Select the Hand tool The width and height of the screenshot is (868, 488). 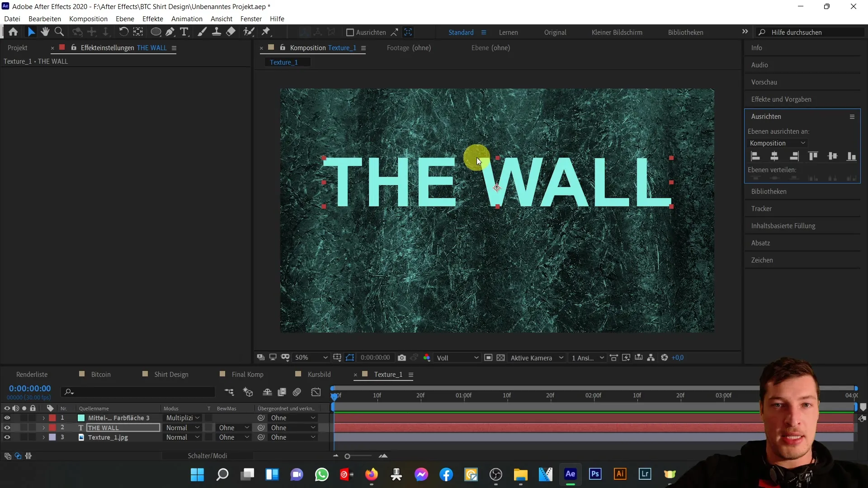45,32
